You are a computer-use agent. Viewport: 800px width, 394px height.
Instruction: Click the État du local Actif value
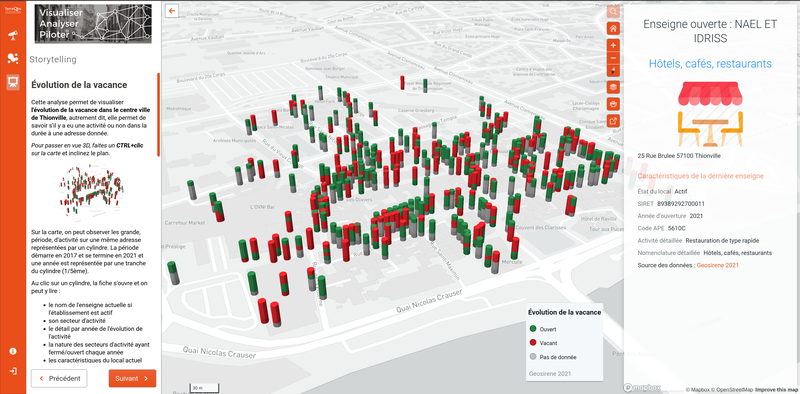pos(681,191)
